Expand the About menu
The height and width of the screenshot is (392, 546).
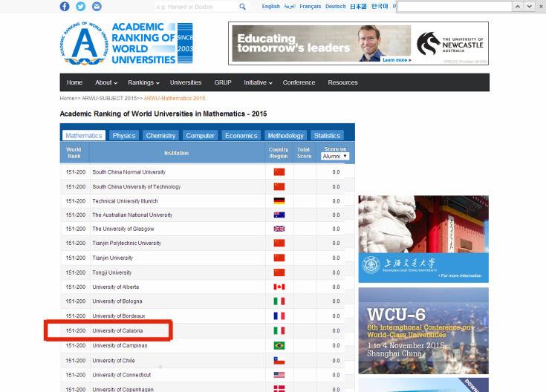point(106,82)
